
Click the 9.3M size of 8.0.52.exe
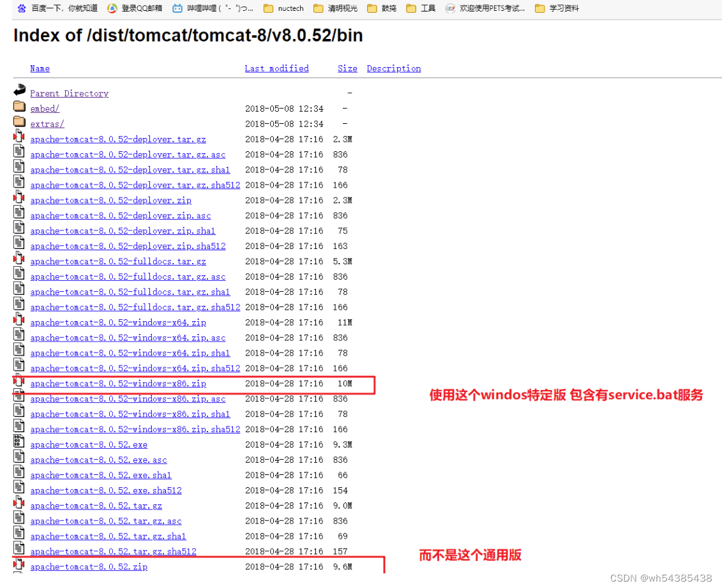coord(343,445)
